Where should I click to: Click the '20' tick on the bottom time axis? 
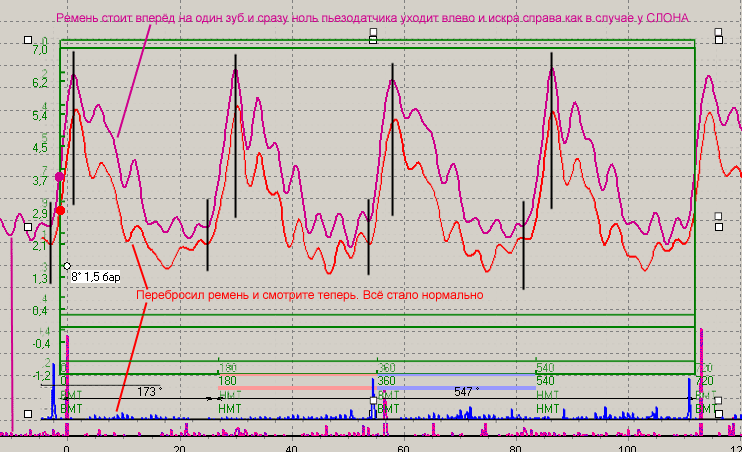pos(179,448)
